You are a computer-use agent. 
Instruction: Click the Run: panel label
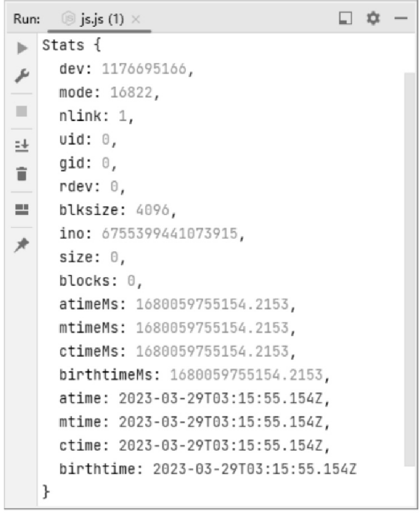26,19
